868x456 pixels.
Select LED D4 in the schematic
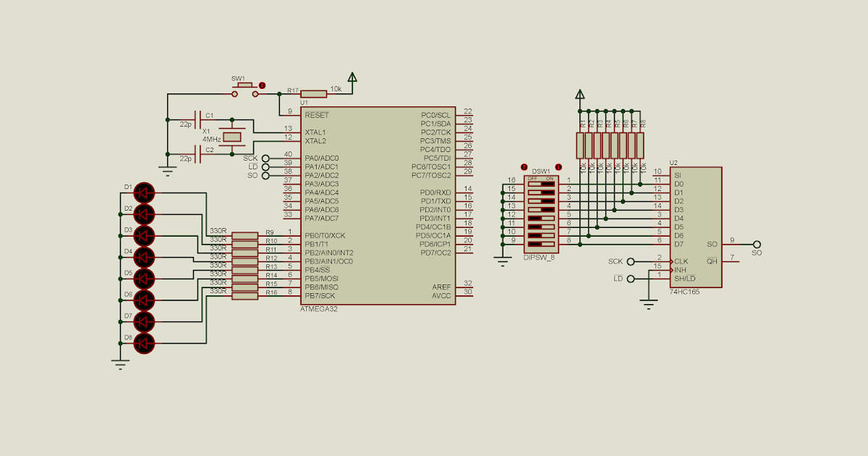pyautogui.click(x=145, y=257)
